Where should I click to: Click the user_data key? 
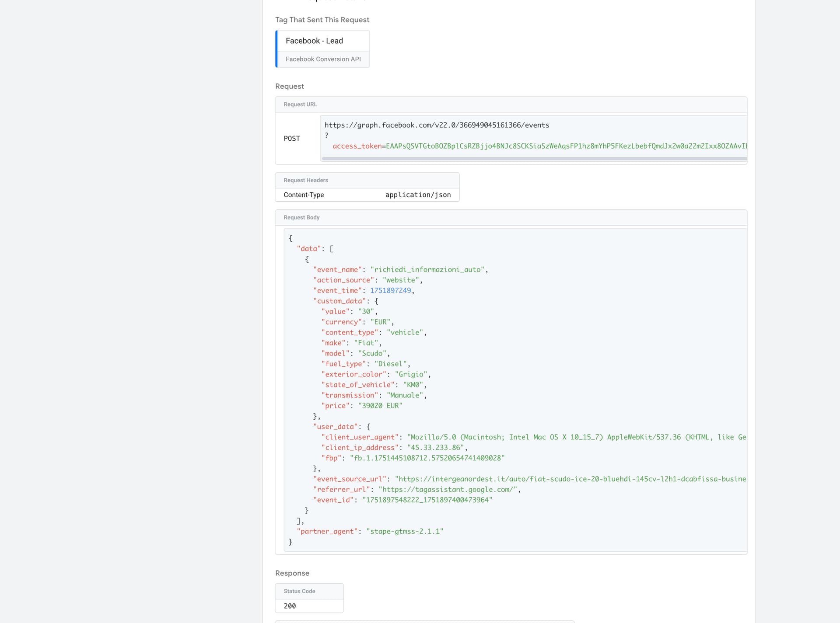click(336, 427)
